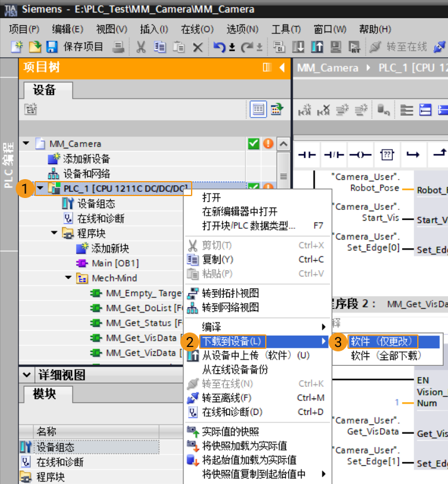Open 将快照值复制到起始值中 submenu
This screenshot has height=484, width=448.
click(x=258, y=473)
